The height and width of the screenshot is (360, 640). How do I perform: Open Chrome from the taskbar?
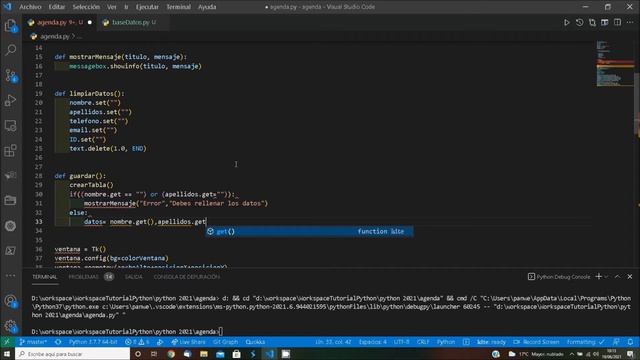point(171,354)
